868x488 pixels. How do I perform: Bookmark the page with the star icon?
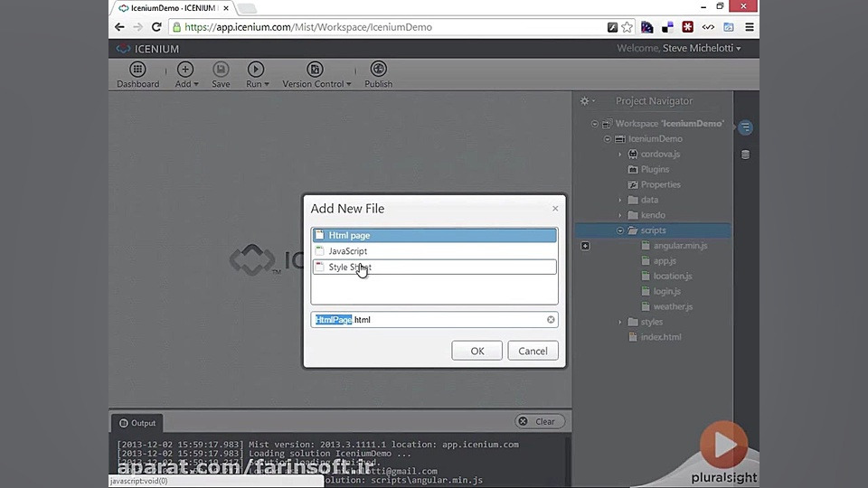[627, 27]
